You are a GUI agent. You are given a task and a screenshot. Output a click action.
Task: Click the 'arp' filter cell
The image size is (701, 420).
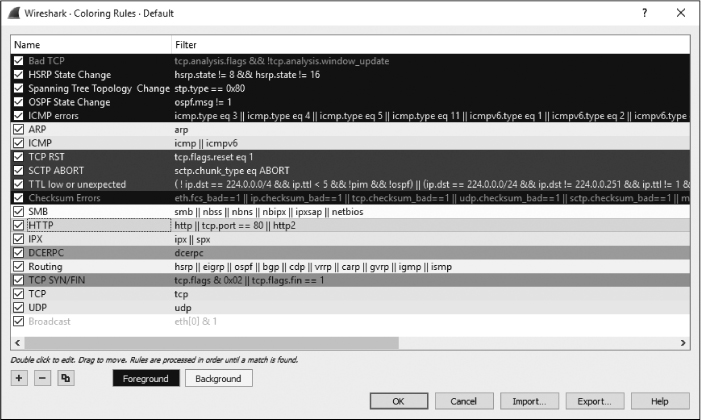pyautogui.click(x=182, y=130)
